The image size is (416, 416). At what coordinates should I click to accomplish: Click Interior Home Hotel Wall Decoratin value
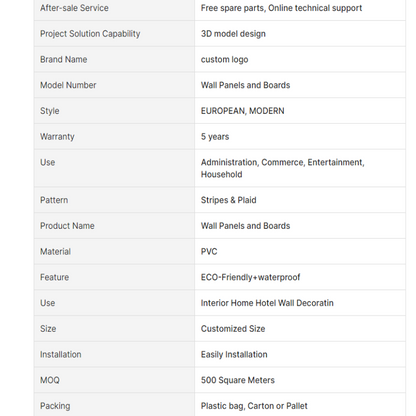coord(267,303)
